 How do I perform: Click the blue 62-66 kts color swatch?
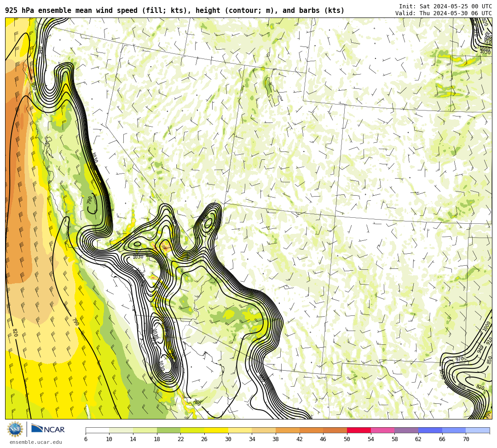click(430, 430)
